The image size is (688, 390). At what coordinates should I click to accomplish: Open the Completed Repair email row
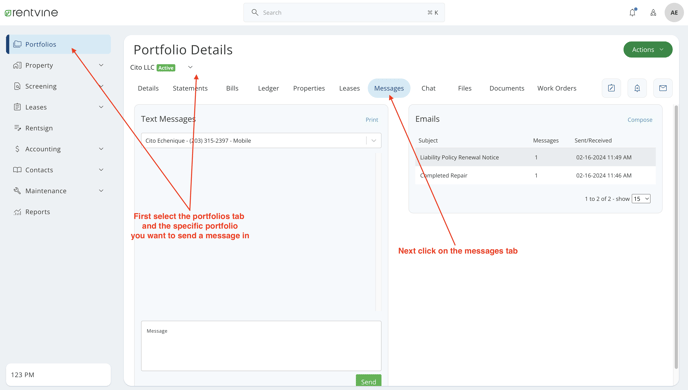[535, 175]
